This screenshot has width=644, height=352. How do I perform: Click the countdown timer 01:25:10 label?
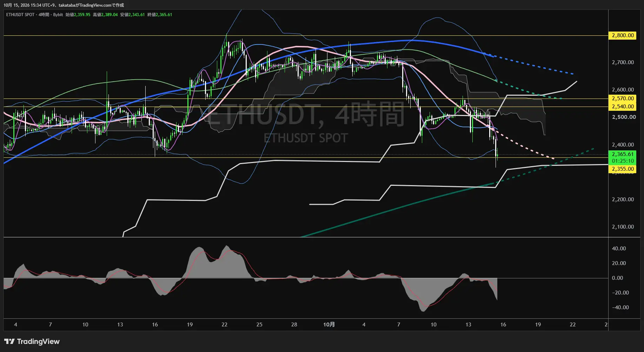coord(623,161)
